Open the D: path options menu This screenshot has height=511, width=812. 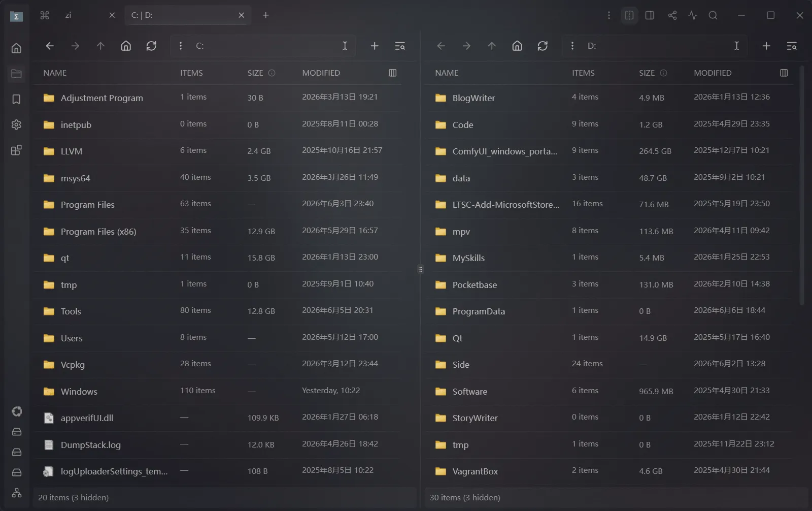572,46
